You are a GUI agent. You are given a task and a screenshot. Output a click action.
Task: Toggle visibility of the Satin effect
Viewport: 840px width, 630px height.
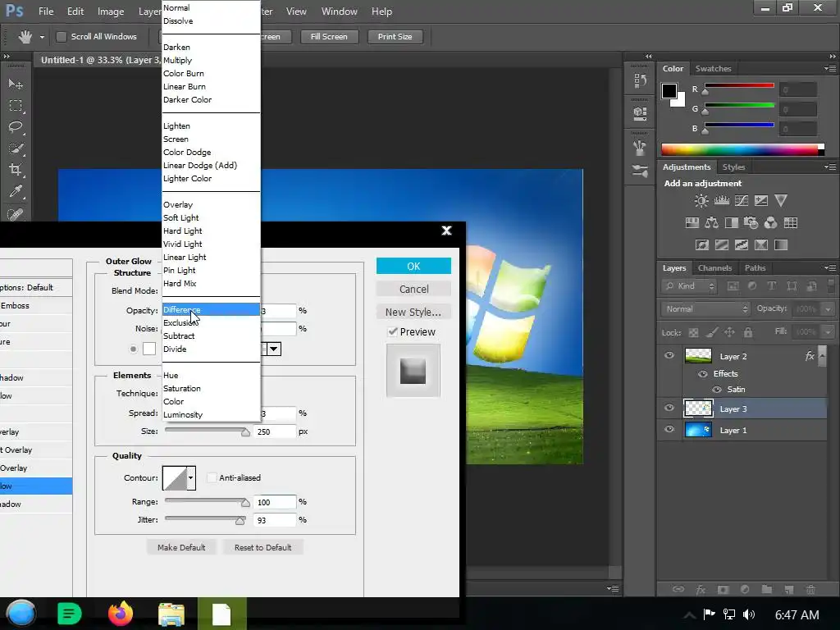tap(717, 390)
